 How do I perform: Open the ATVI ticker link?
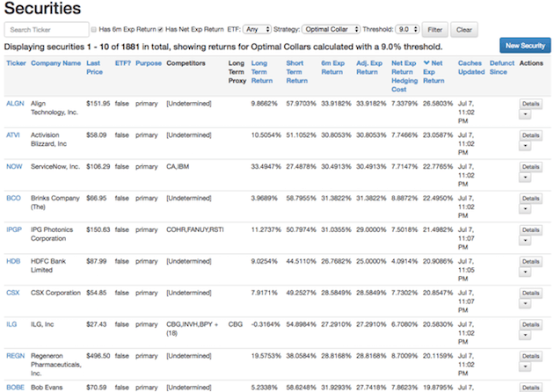point(15,134)
